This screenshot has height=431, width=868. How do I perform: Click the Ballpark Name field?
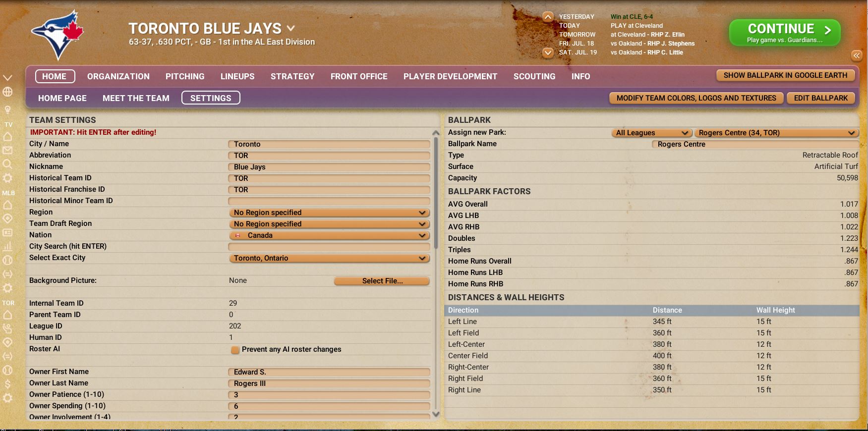pyautogui.click(x=755, y=144)
